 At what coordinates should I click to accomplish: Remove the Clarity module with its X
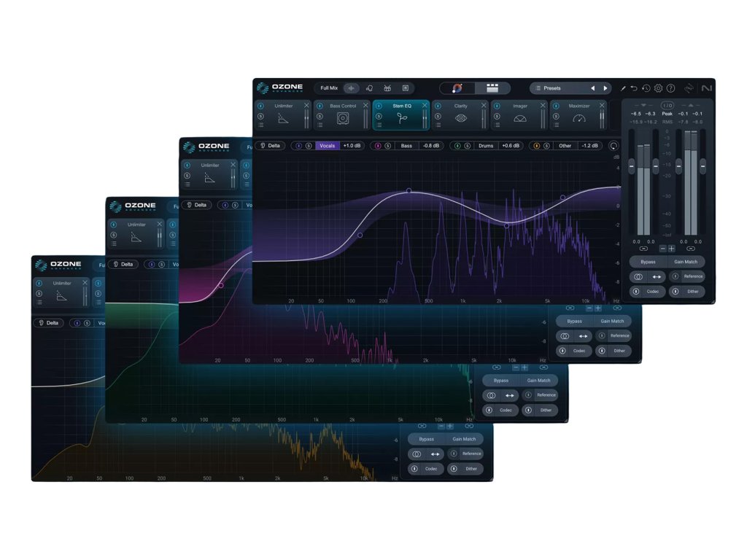pyautogui.click(x=484, y=105)
